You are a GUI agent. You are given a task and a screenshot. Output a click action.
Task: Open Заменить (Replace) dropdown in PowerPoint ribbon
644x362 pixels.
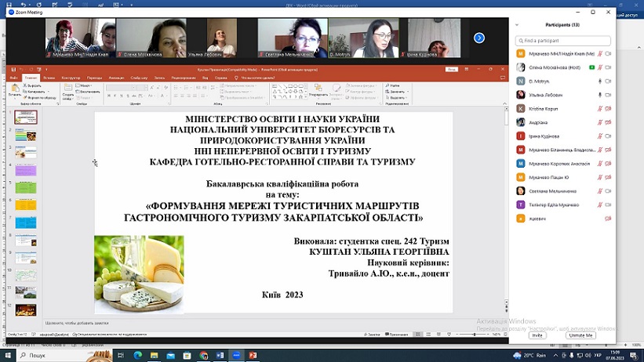(x=397, y=92)
